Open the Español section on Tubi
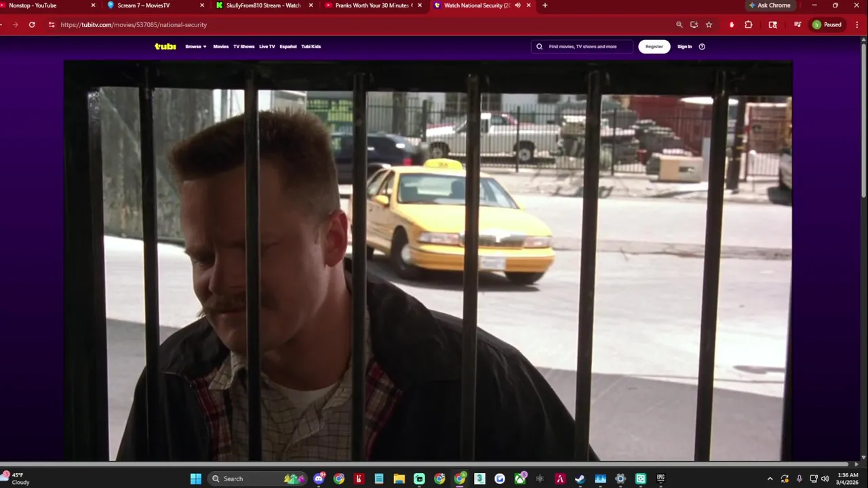This screenshot has height=488, width=868. pyautogui.click(x=288, y=47)
